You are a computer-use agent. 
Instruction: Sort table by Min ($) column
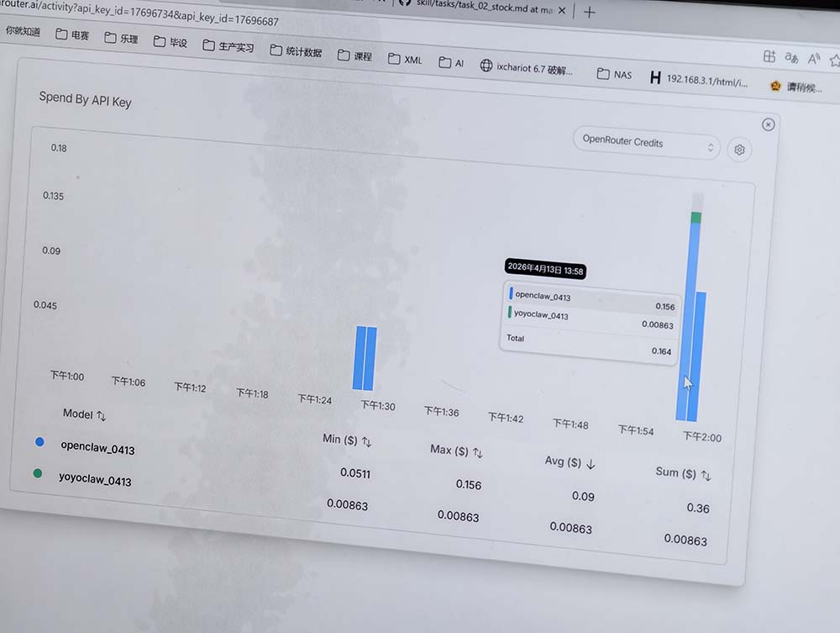coord(346,440)
